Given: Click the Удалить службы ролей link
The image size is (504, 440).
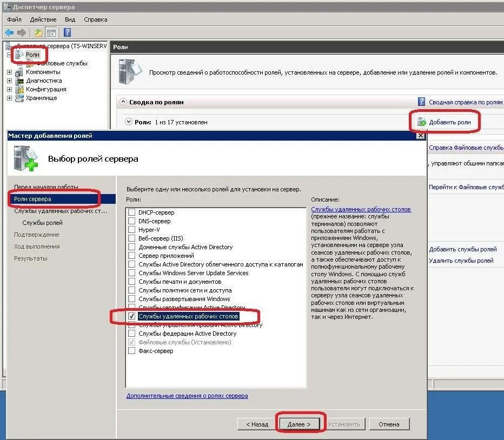Looking at the screenshot, I should pyautogui.click(x=461, y=261).
